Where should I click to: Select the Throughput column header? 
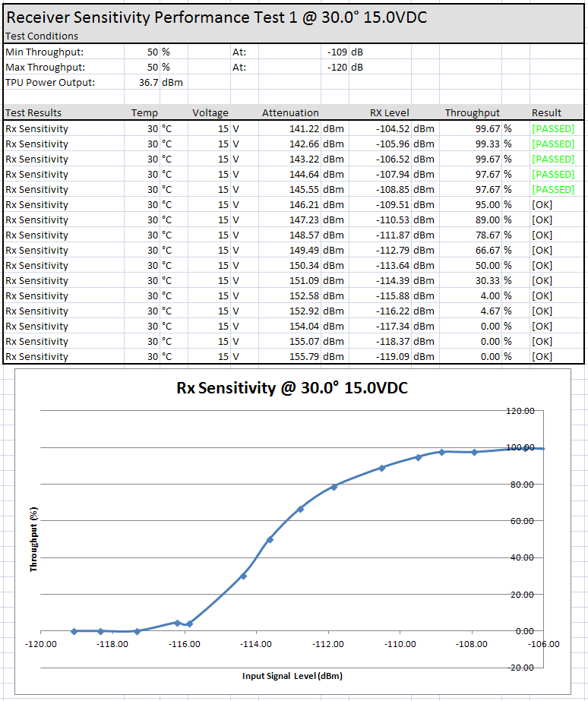point(473,112)
